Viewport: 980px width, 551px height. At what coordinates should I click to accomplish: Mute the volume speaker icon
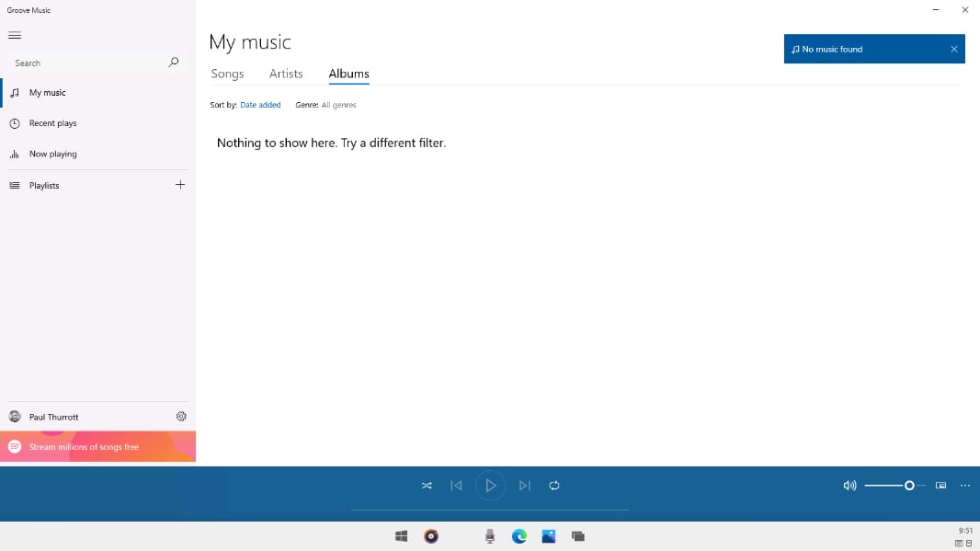coord(849,486)
